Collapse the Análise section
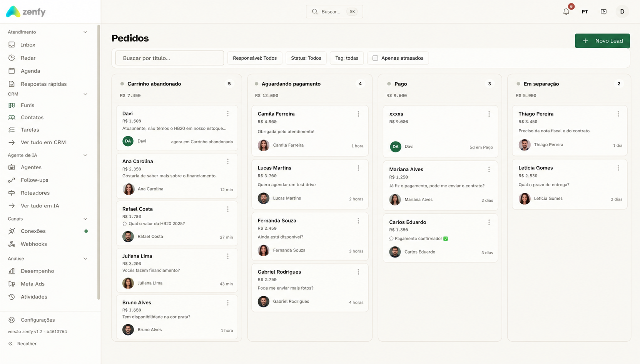 (85, 259)
